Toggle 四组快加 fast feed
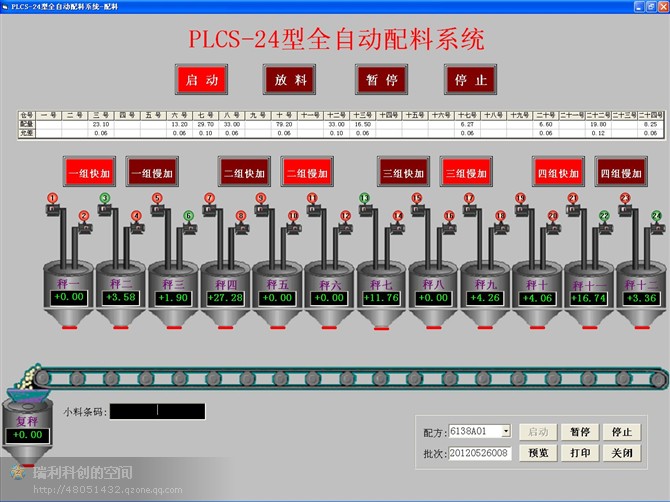 click(558, 172)
